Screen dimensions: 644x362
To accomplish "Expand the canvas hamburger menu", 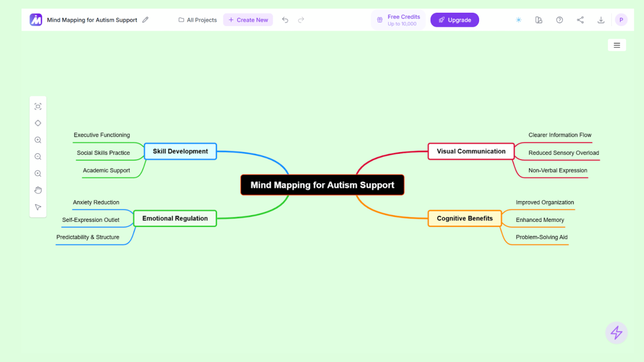I will point(617,45).
